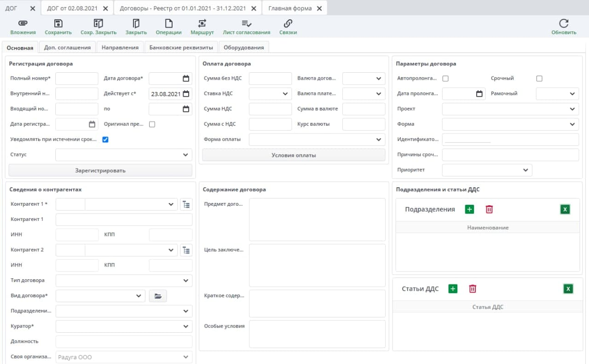Viewport: 589px width, 364px height.
Task: Open Вложения attachments paperclip icon
Action: pyautogui.click(x=23, y=23)
